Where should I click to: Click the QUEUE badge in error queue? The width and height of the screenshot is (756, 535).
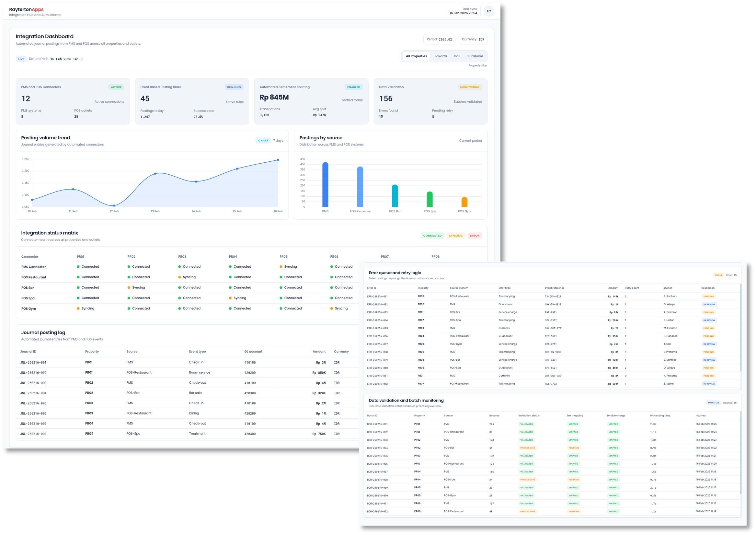tap(718, 275)
